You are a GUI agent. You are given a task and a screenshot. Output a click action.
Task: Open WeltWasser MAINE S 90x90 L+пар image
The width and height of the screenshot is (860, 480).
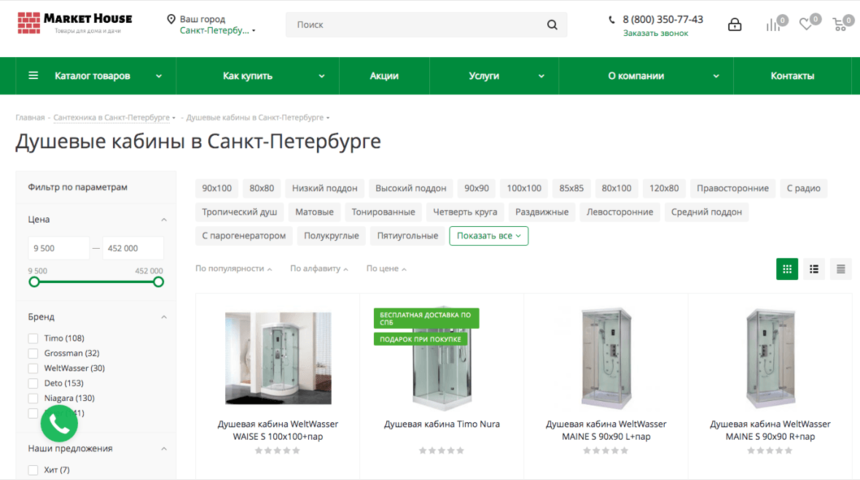pyautogui.click(x=606, y=358)
